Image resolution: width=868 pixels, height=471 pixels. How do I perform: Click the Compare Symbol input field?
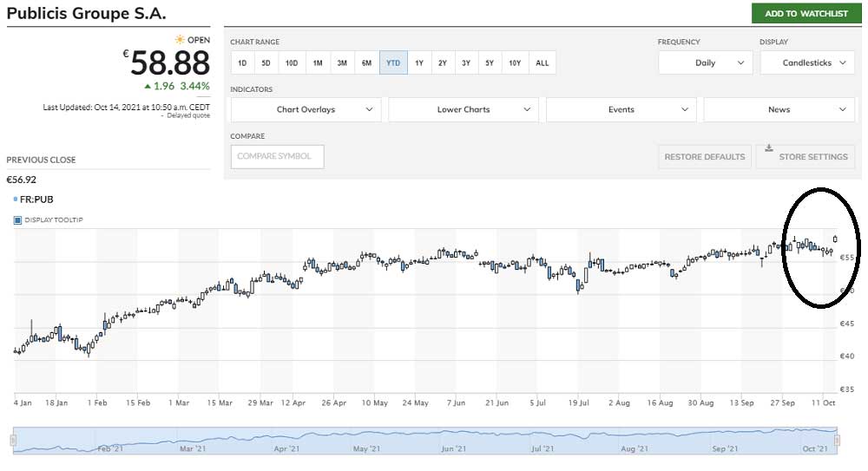[x=278, y=157]
